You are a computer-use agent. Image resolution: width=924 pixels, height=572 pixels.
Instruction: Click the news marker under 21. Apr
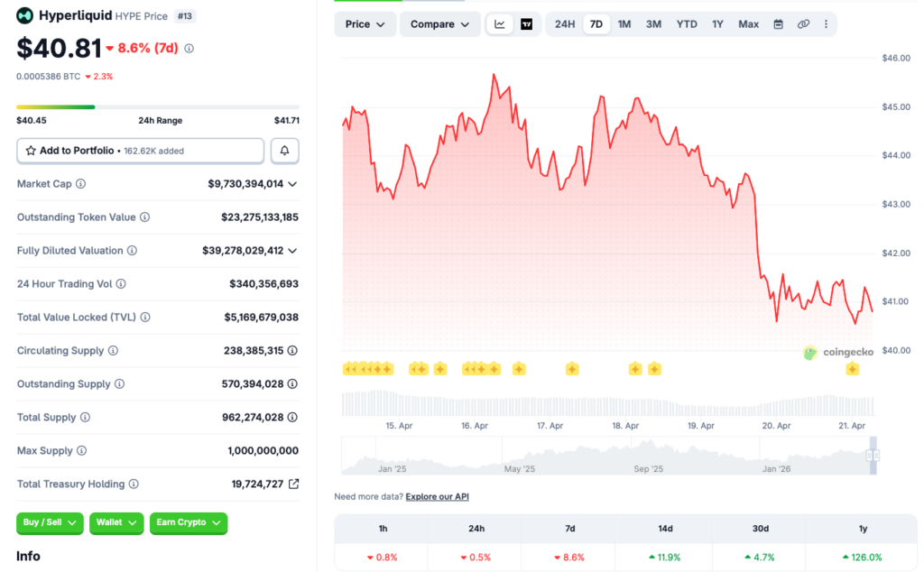pos(852,368)
